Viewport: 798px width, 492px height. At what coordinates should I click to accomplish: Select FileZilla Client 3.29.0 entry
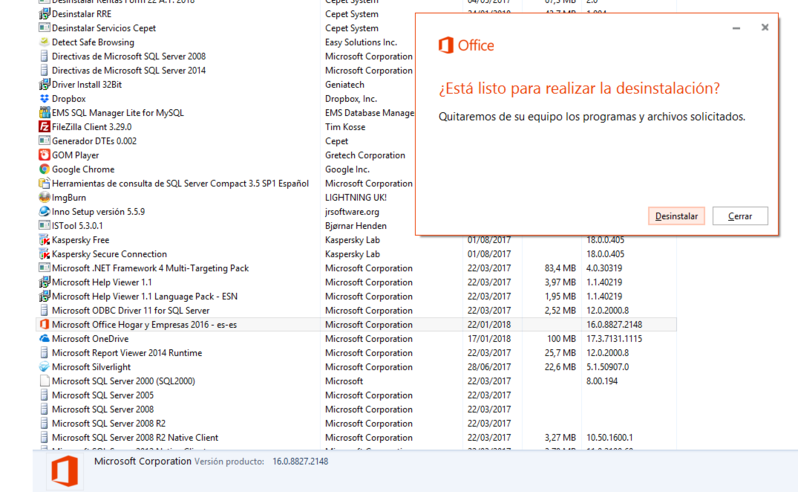(92, 127)
